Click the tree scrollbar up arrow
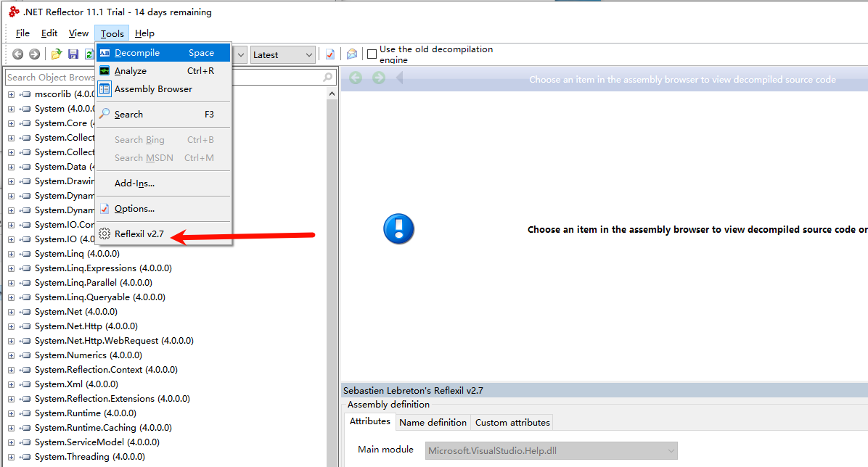Image resolution: width=868 pixels, height=467 pixels. click(x=332, y=94)
